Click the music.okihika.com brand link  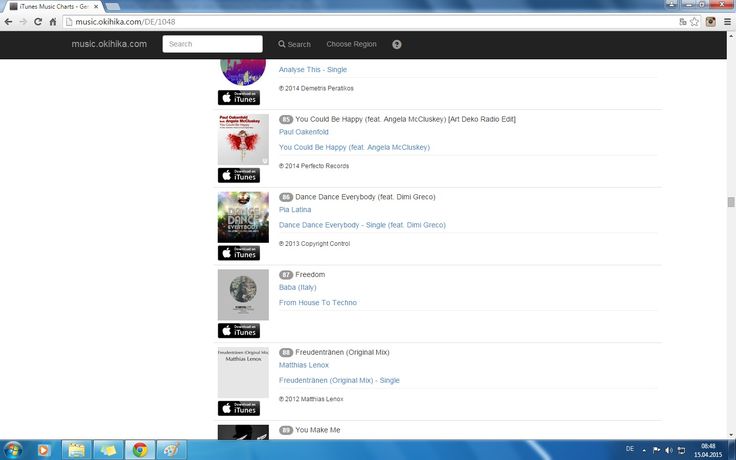[x=109, y=44]
